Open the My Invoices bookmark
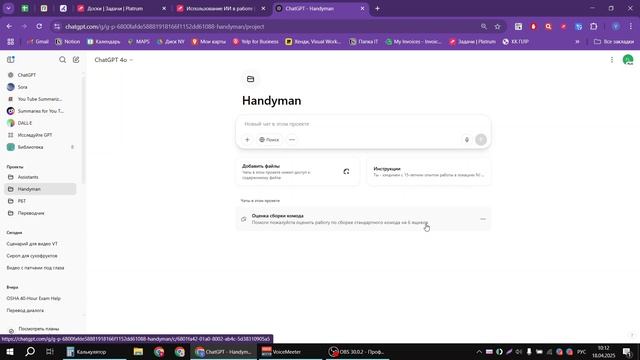This screenshot has width=640, height=360. point(413,42)
